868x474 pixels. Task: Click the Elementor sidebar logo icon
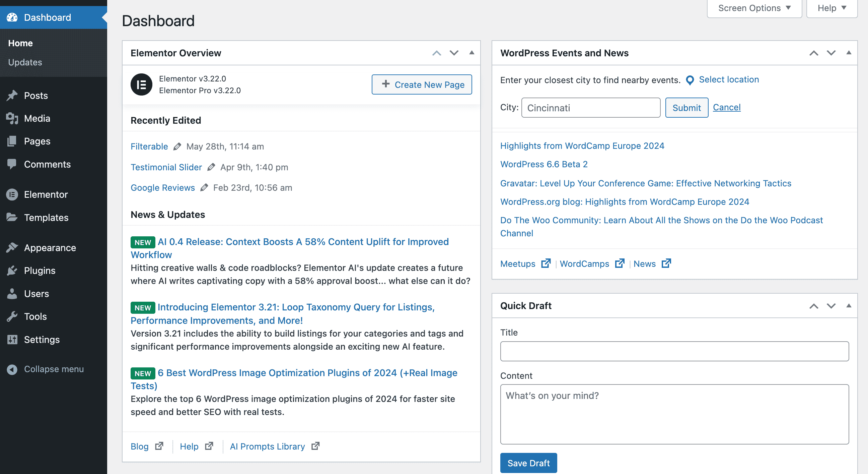point(12,194)
